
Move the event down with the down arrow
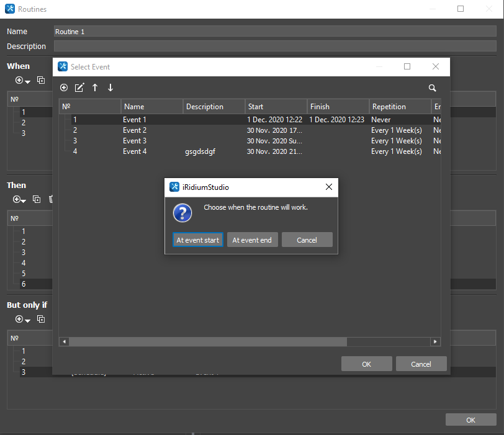[x=110, y=88]
